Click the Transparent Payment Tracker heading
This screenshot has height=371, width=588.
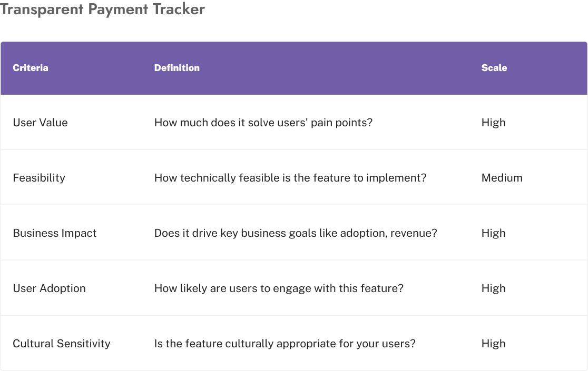pyautogui.click(x=102, y=9)
